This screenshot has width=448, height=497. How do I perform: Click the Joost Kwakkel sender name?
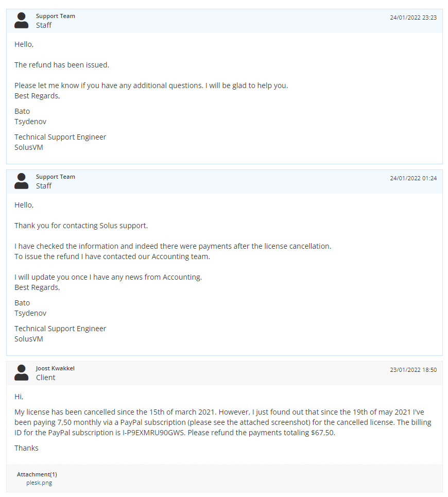55,368
